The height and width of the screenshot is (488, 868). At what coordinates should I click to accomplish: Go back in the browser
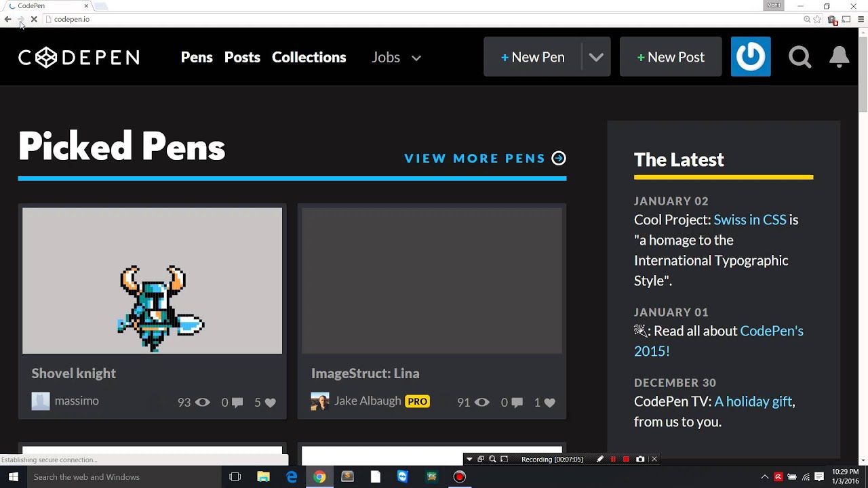pyautogui.click(x=7, y=19)
